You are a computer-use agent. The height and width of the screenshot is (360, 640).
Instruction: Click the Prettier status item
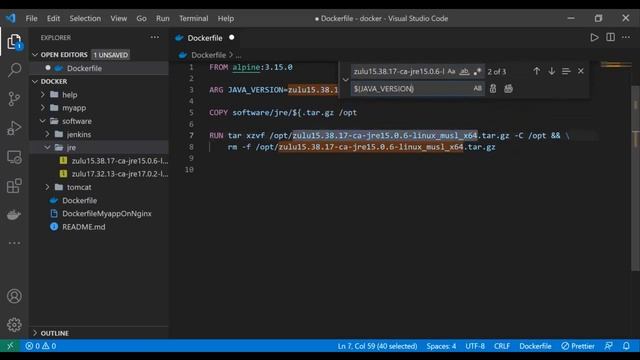click(578, 346)
